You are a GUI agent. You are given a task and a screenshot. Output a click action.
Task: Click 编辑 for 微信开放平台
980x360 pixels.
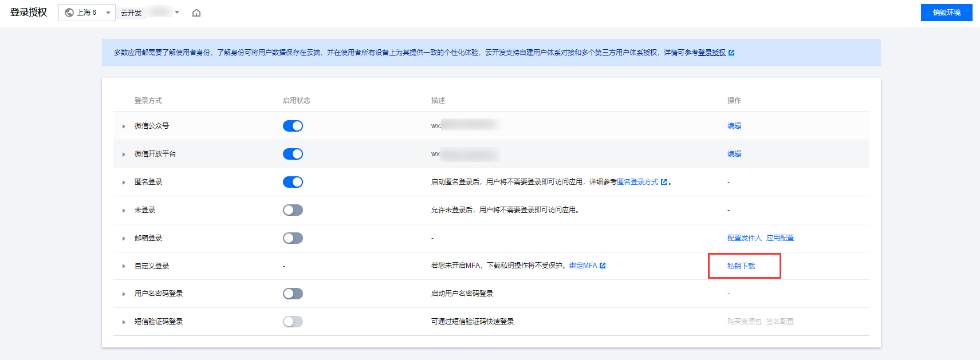tap(734, 154)
